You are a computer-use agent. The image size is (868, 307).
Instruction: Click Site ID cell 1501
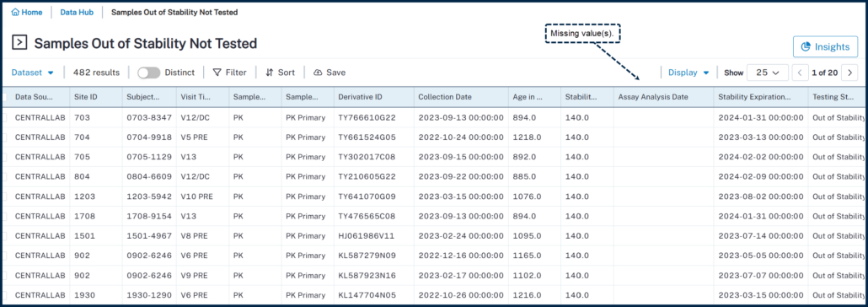point(84,235)
